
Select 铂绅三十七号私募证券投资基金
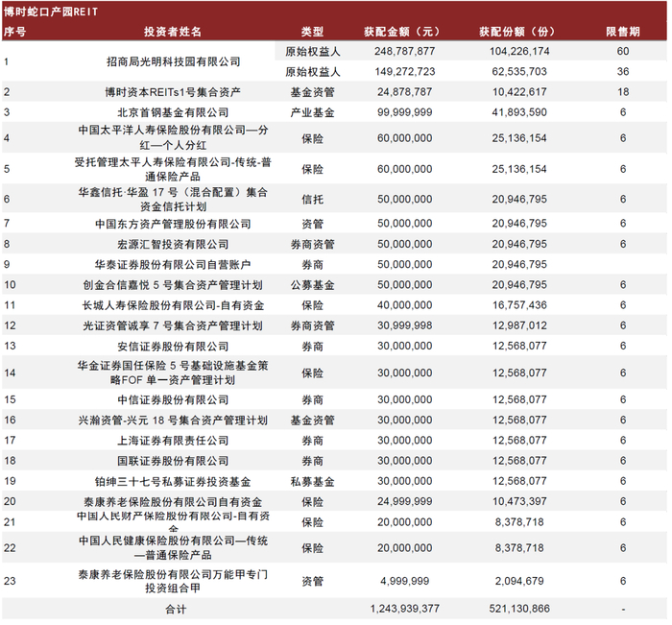point(173,482)
